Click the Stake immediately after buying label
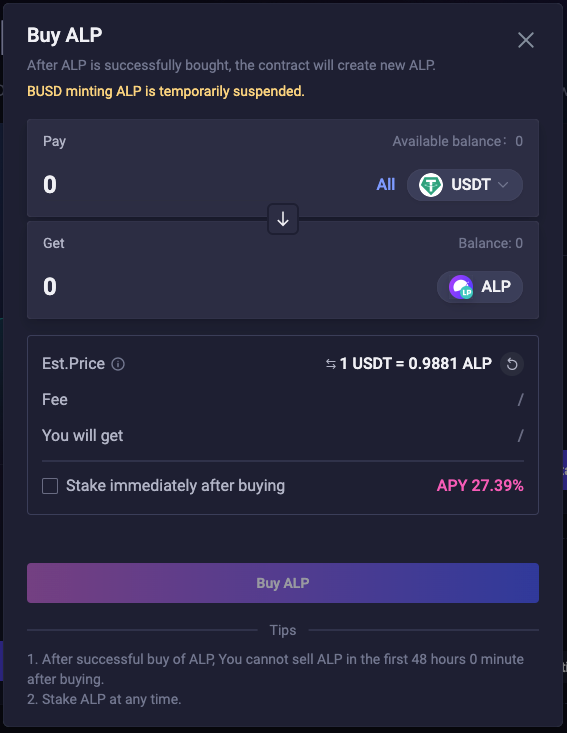 175,486
